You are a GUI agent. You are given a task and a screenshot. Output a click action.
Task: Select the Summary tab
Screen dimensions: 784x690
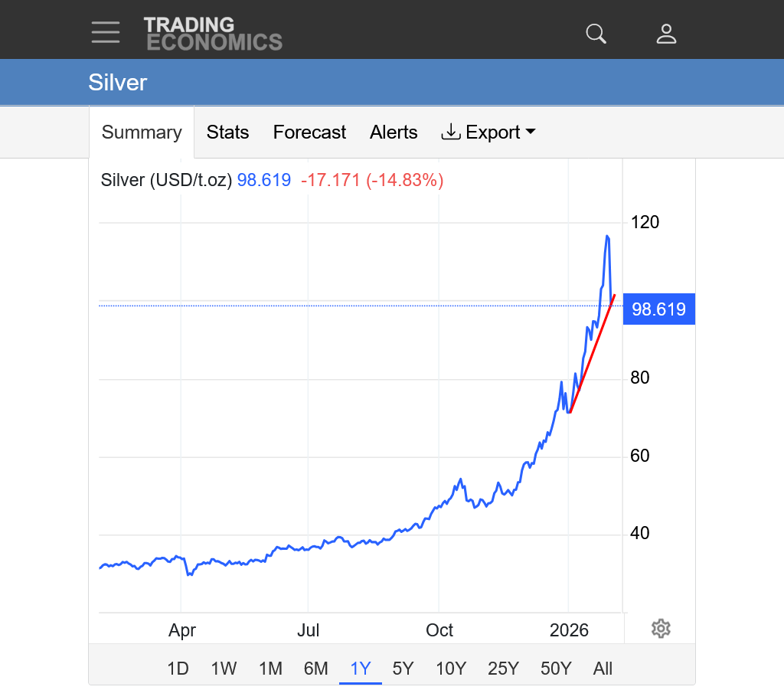tap(142, 132)
